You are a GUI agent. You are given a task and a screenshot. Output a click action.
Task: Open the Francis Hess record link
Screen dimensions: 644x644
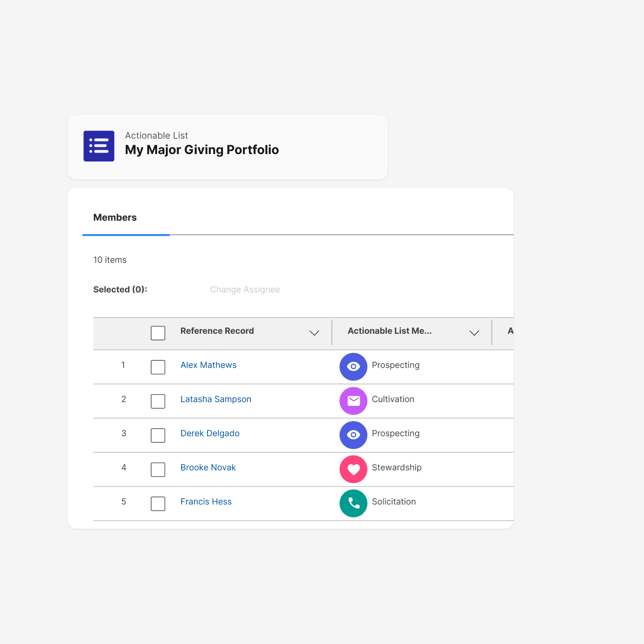pos(206,502)
